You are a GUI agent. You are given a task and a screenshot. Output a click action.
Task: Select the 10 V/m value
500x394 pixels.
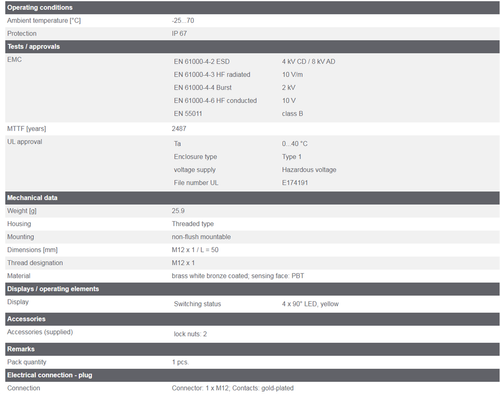pyautogui.click(x=292, y=75)
